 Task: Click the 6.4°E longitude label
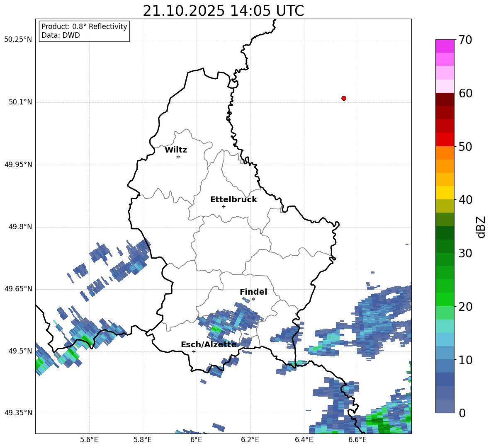tap(304, 440)
